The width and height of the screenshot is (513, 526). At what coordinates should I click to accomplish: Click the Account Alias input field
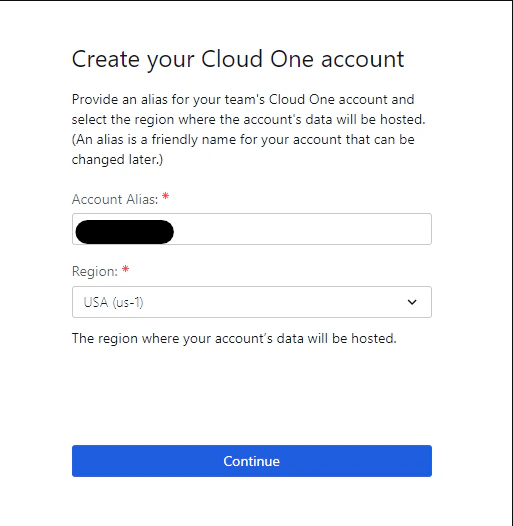pyautogui.click(x=252, y=229)
